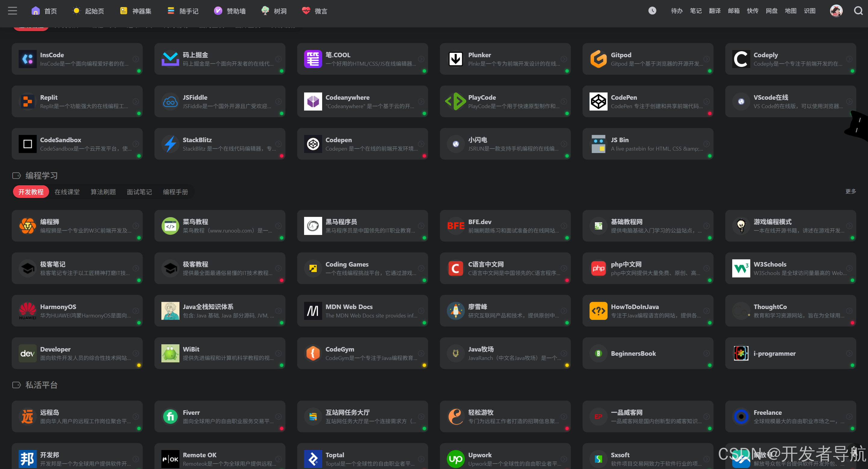868x469 pixels.
Task: Visit the 树洞 menu item
Action: click(274, 11)
